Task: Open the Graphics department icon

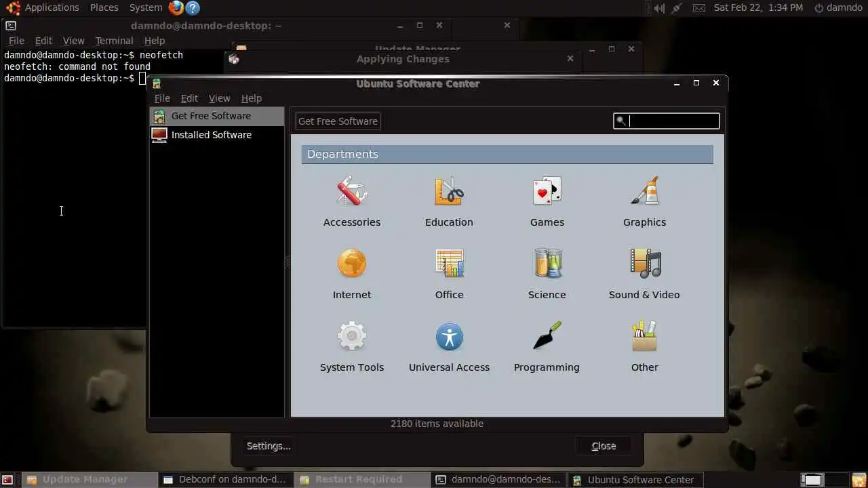Action: click(x=644, y=191)
